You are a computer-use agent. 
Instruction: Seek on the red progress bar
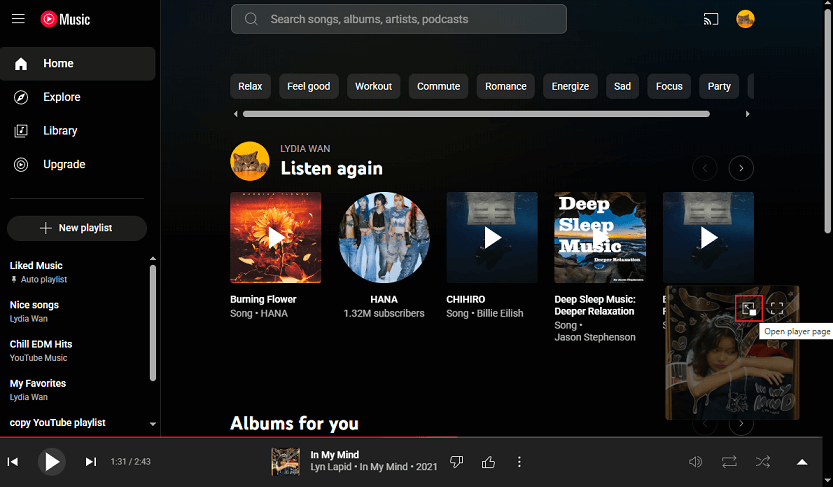[x=228, y=437]
